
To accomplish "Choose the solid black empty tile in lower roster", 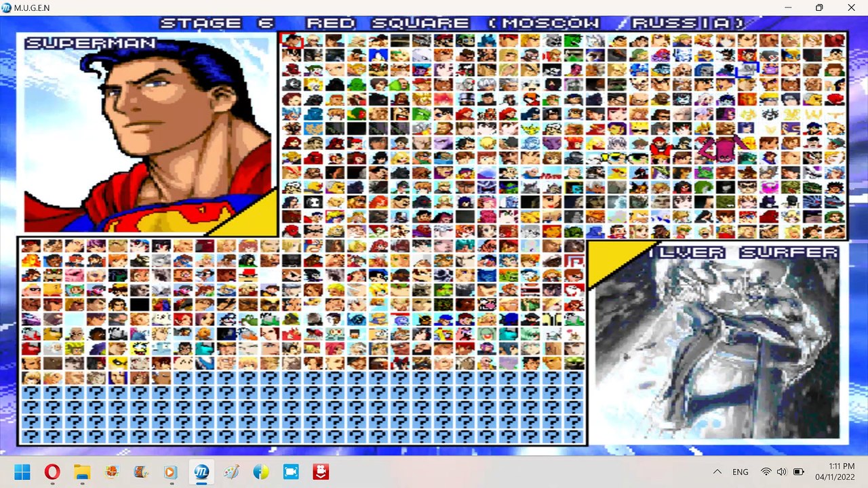I will click(140, 304).
